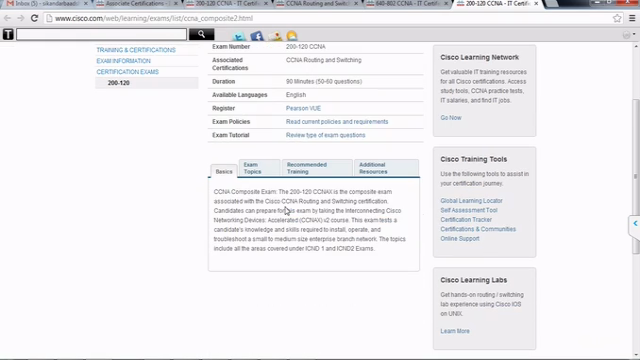
Task: Click the toolbar search magnifier button
Action: pyautogui.click(x=201, y=34)
